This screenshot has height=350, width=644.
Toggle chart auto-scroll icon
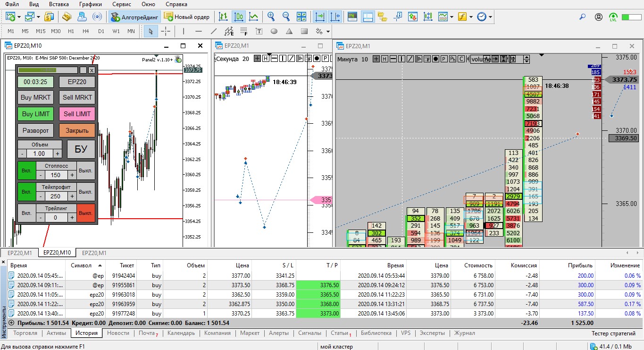coord(320,17)
